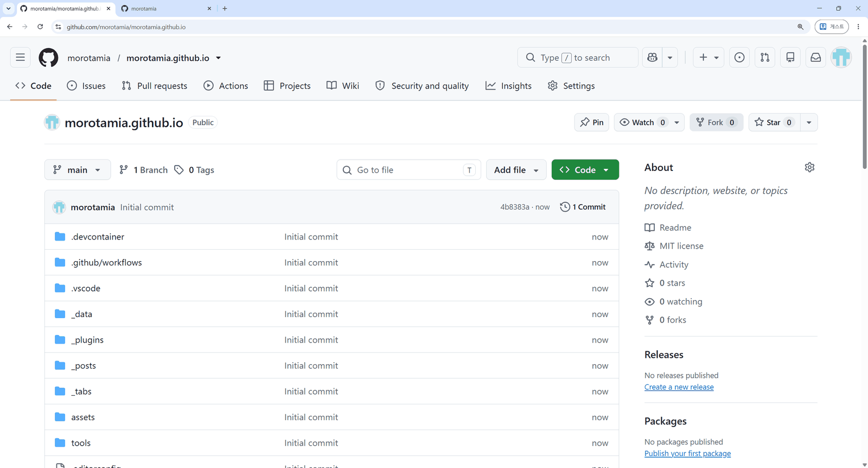This screenshot has height=468, width=868.
Task: Close the morotamia/morotamia.github.io browser tab
Action: coord(108,9)
